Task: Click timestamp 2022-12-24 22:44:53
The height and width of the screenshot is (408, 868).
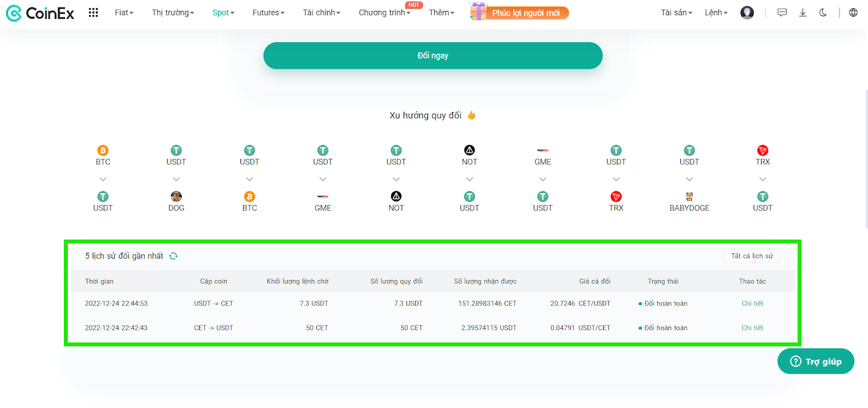Action: tap(116, 303)
